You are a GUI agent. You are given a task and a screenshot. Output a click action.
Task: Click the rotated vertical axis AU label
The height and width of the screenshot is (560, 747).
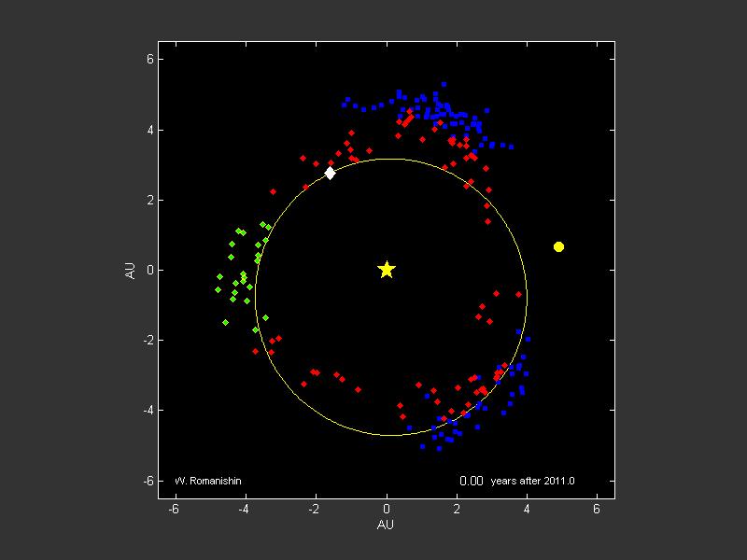(133, 270)
